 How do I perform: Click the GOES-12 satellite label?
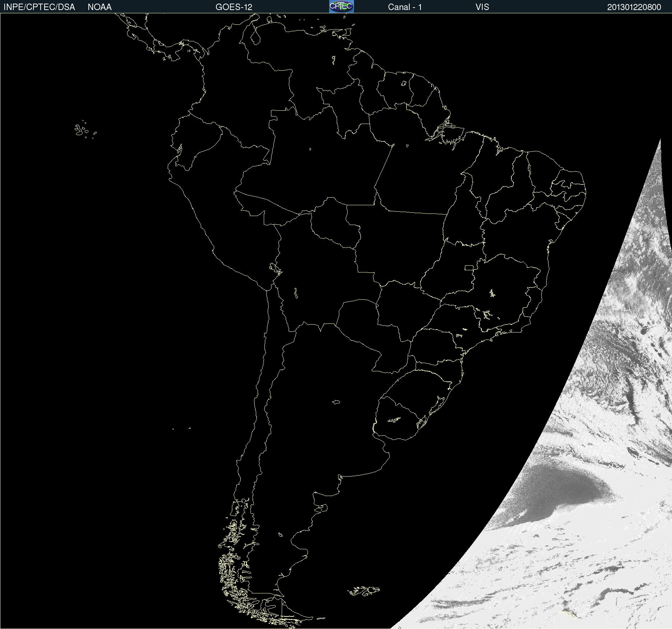pos(234,7)
